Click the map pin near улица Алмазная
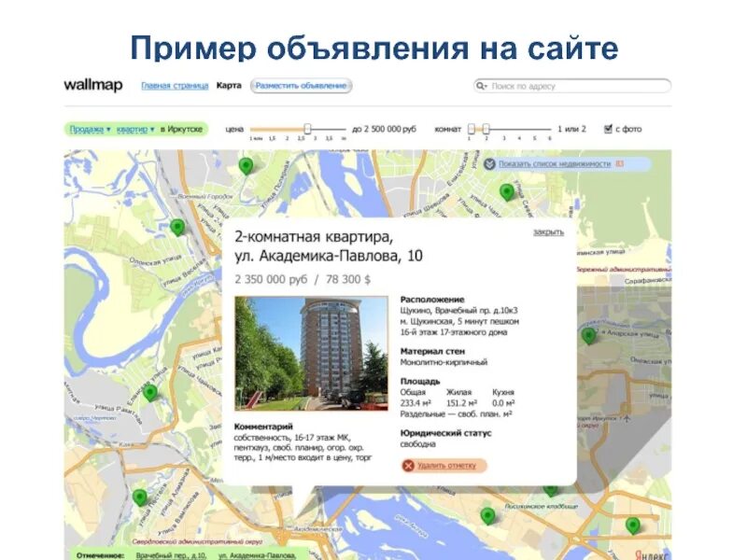Image resolution: width=747 pixels, height=560 pixels. click(139, 497)
